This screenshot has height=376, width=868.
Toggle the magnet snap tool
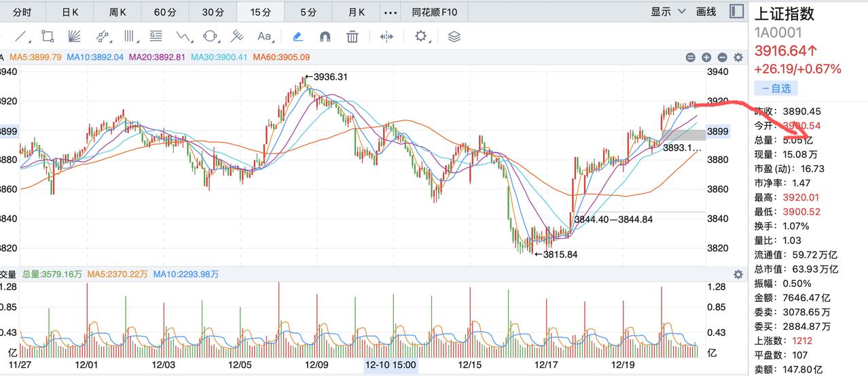click(x=325, y=37)
